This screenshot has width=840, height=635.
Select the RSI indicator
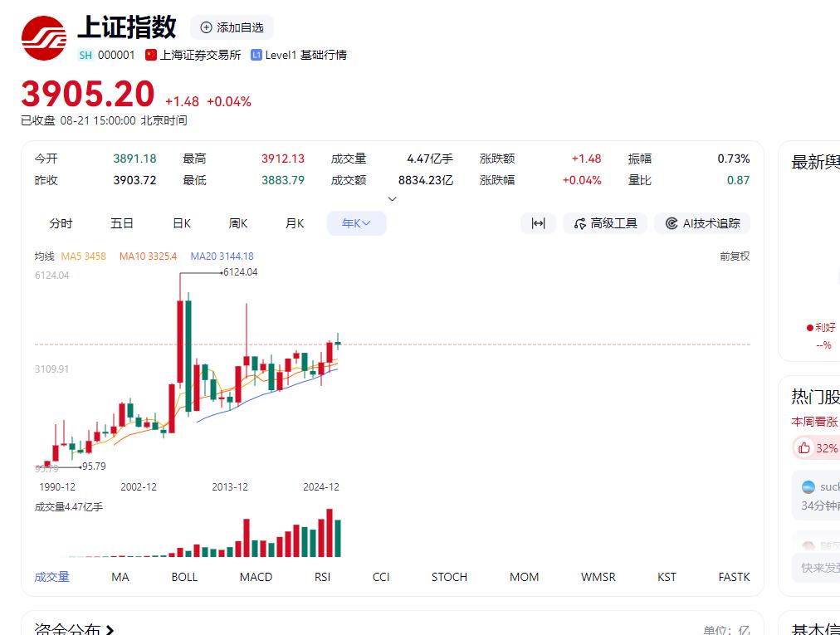(x=323, y=577)
